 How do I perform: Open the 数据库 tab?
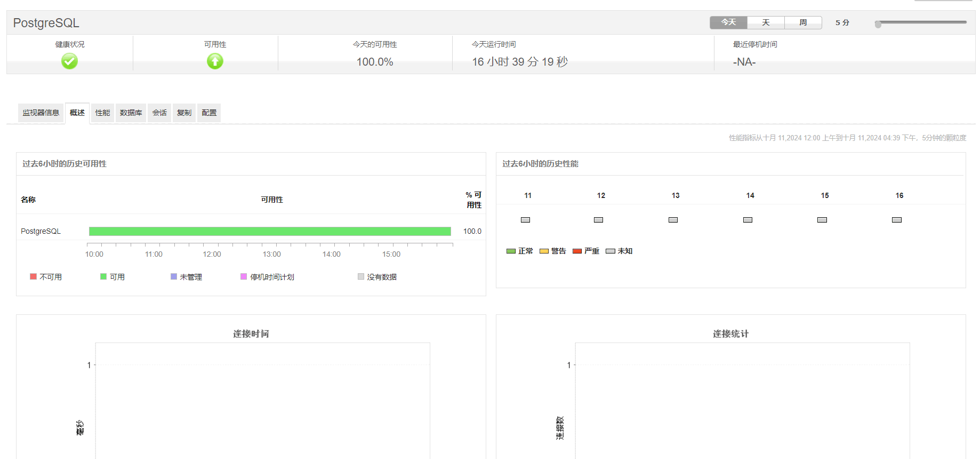[131, 113]
